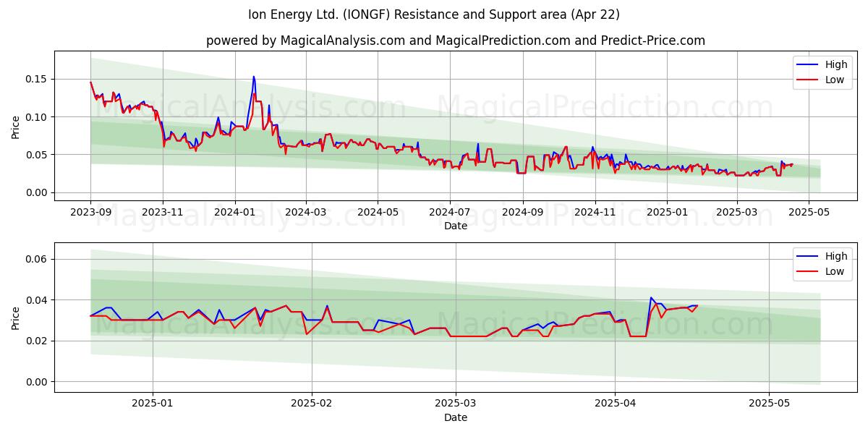Click the '2024-03' tick label on the top chart
868x434 pixels.
click(306, 213)
